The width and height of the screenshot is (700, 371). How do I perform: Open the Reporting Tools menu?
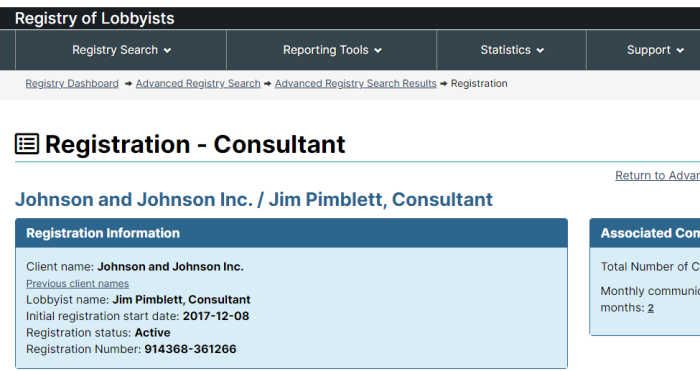(x=332, y=50)
